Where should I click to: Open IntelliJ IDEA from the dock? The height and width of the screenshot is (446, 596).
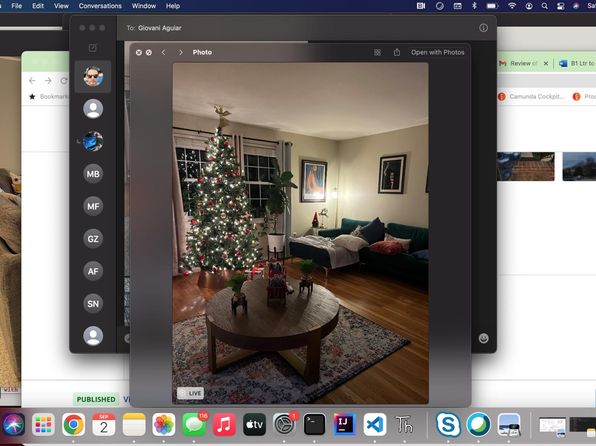pos(344,424)
